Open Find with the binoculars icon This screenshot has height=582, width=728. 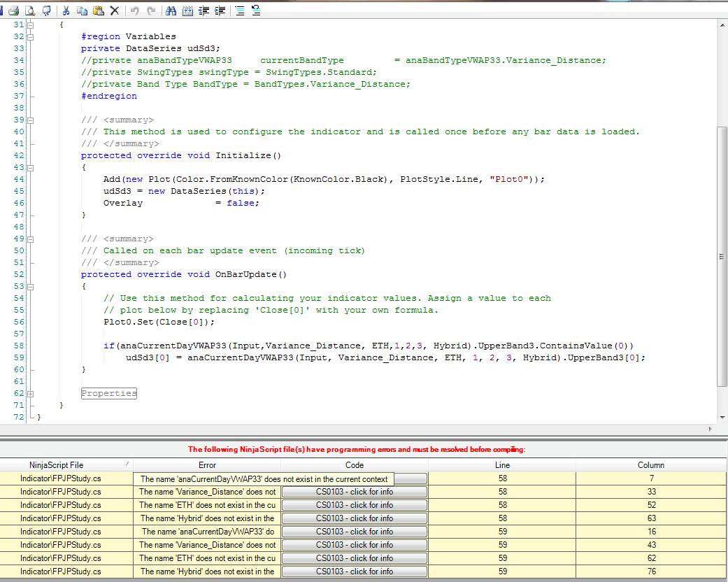click(171, 10)
